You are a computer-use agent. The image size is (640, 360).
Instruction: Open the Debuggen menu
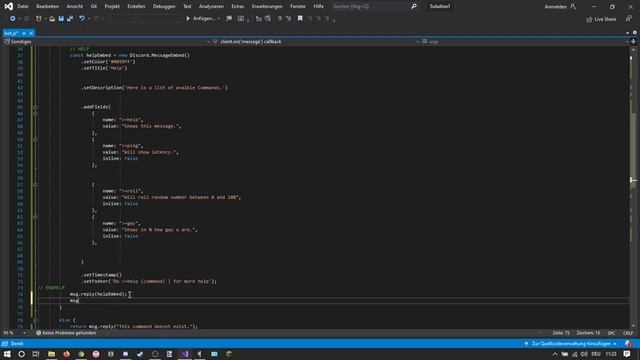[164, 7]
